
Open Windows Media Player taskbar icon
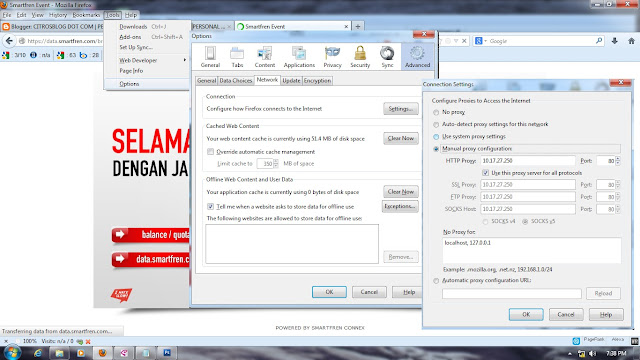point(81,353)
